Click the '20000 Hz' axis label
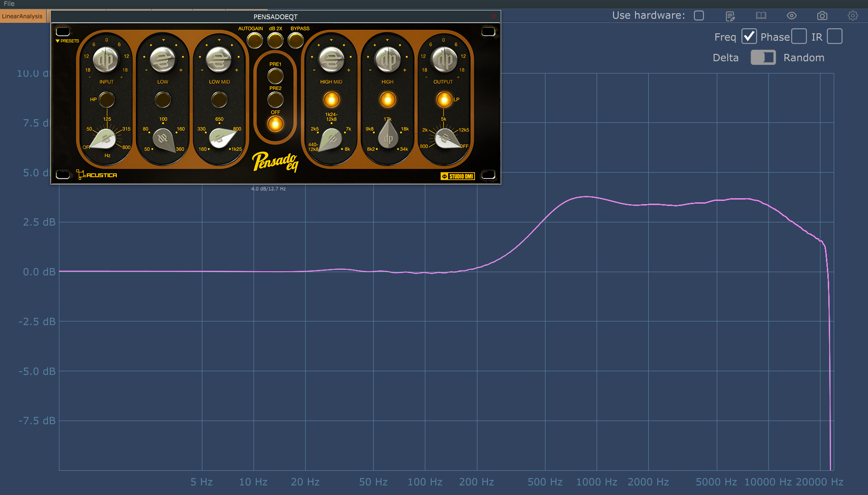This screenshot has height=495, width=868. click(x=820, y=482)
